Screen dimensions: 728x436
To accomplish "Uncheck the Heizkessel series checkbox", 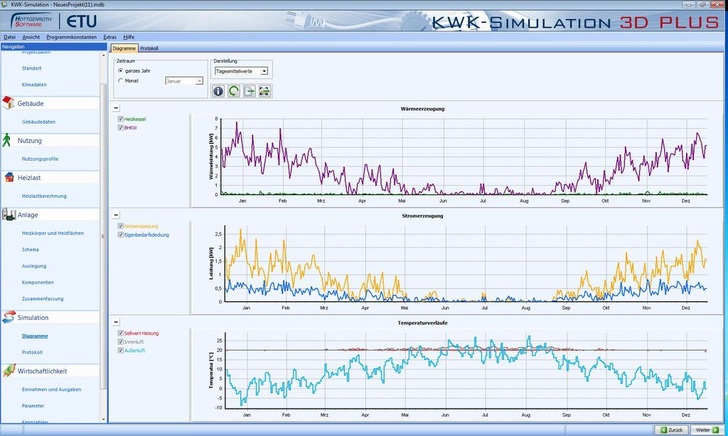I will 120,120.
